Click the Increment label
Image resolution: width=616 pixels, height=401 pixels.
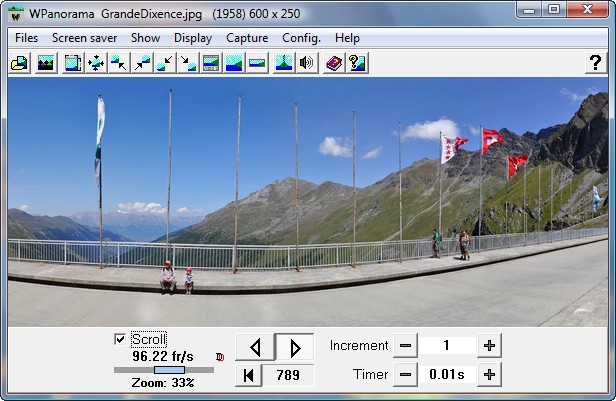click(x=359, y=346)
